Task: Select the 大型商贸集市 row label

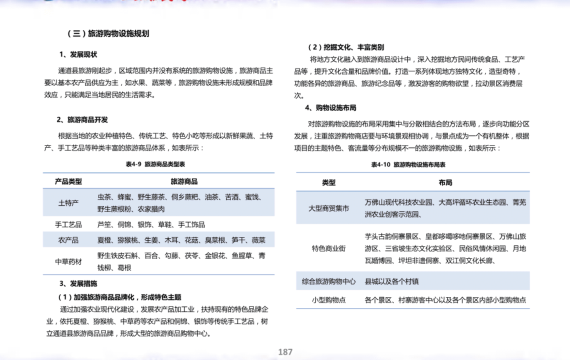Action: pos(329,208)
